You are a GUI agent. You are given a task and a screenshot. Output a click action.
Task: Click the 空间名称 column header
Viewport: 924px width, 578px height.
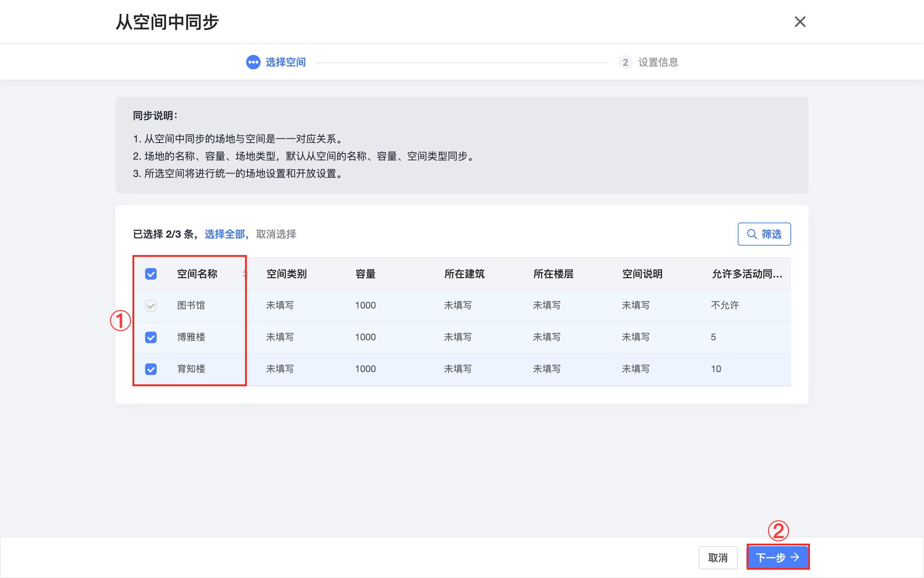197,274
